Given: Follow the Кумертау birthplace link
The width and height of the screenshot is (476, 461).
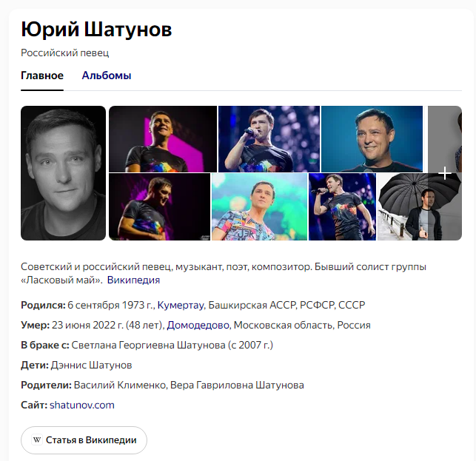Looking at the screenshot, I should (181, 305).
